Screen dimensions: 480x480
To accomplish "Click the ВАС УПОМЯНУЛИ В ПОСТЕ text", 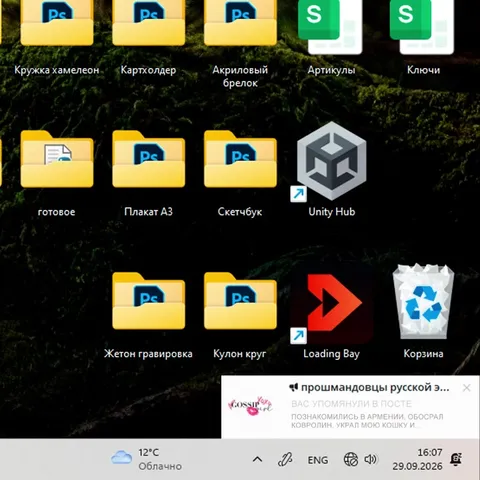I will point(351,404).
